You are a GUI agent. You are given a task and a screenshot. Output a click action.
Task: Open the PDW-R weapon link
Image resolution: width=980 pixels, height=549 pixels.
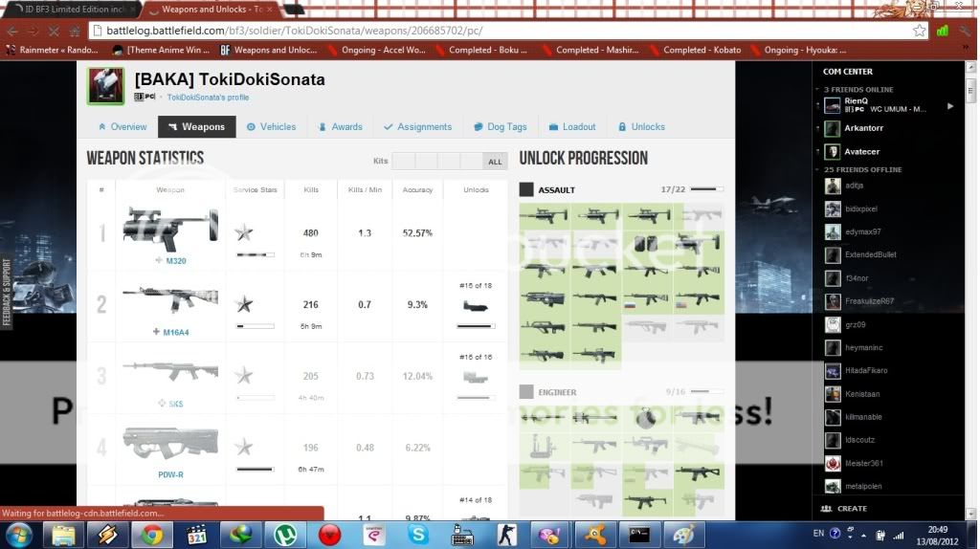pos(170,474)
